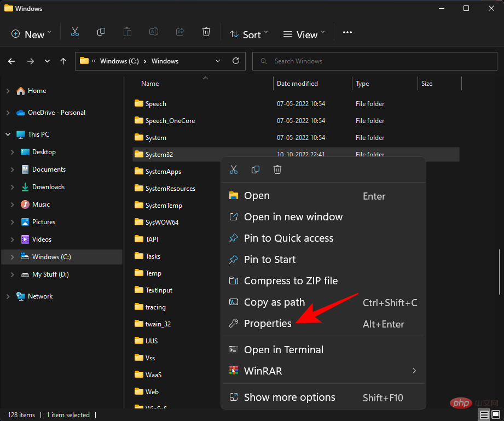Click the Delete icon inside the context menu
Viewport: 504px width, 421px height.
277,169
